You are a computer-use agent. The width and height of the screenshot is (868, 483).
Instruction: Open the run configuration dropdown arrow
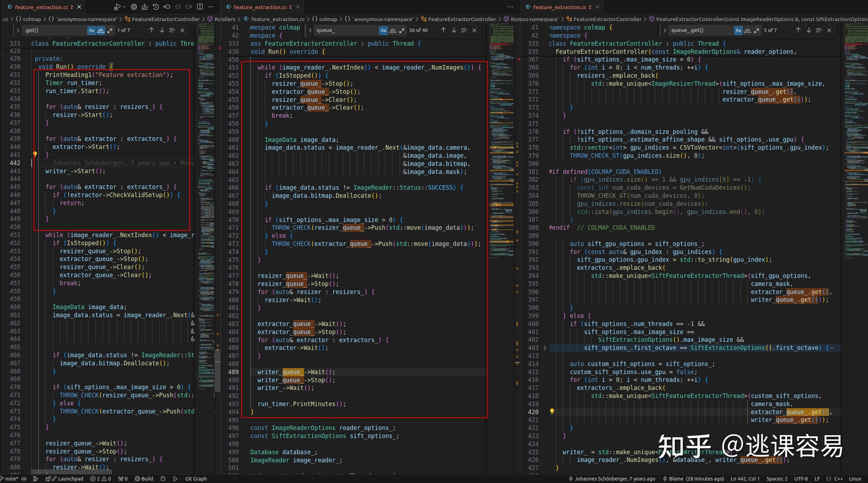pos(124,6)
